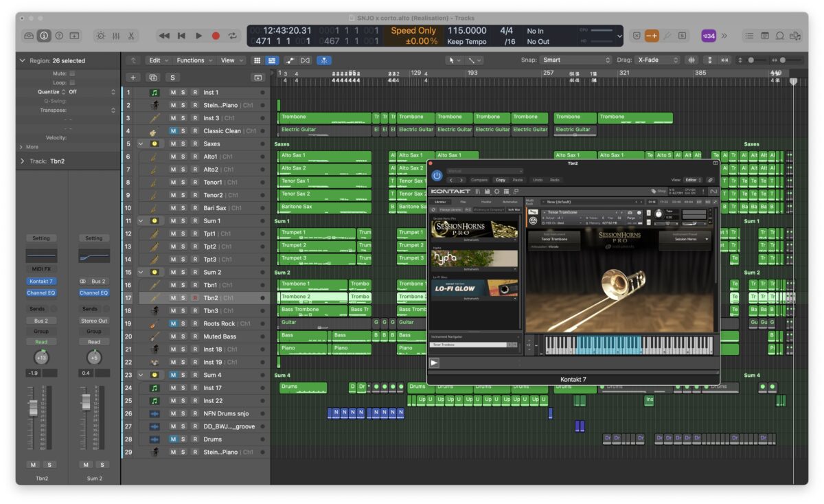Open Editors scissors button

[x=131, y=36]
